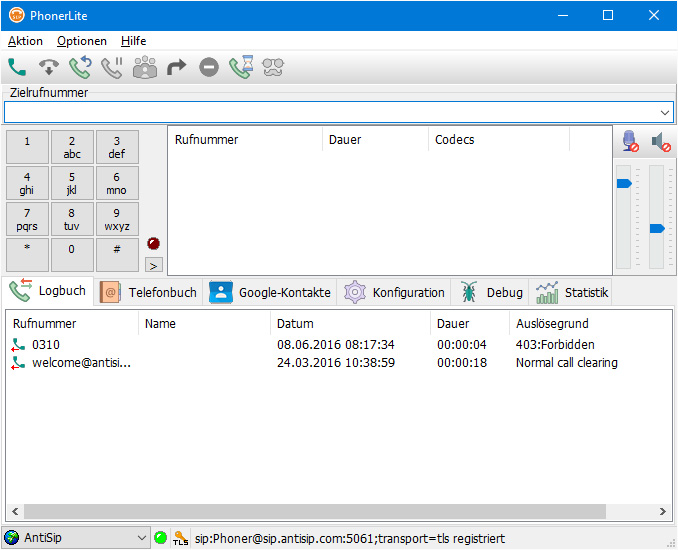Click the green call handset icon

17,68
